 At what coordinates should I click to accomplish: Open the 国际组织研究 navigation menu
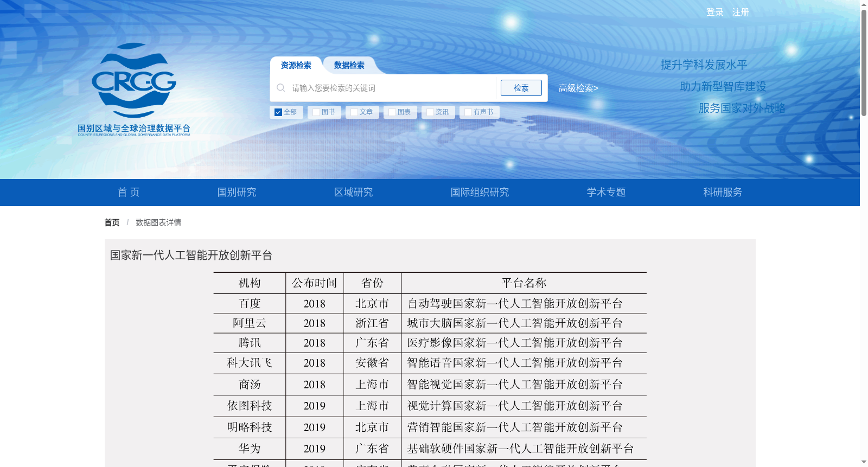point(480,192)
